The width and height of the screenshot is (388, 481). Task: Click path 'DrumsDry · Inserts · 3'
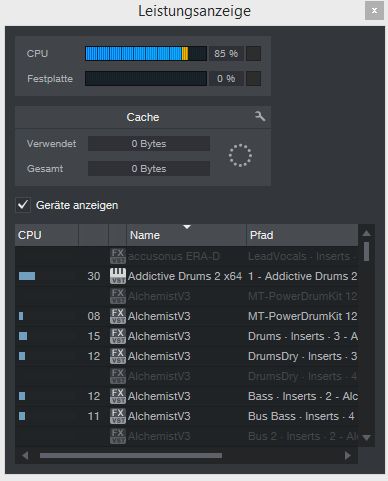(x=302, y=356)
